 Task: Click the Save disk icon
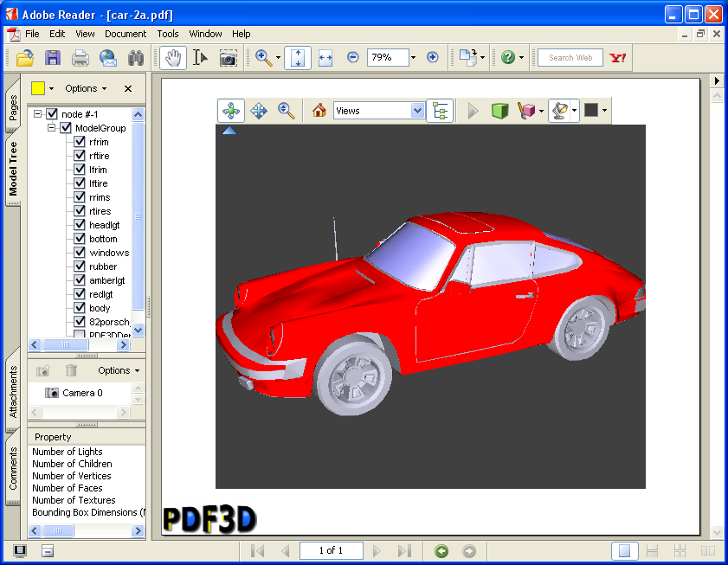click(x=53, y=58)
